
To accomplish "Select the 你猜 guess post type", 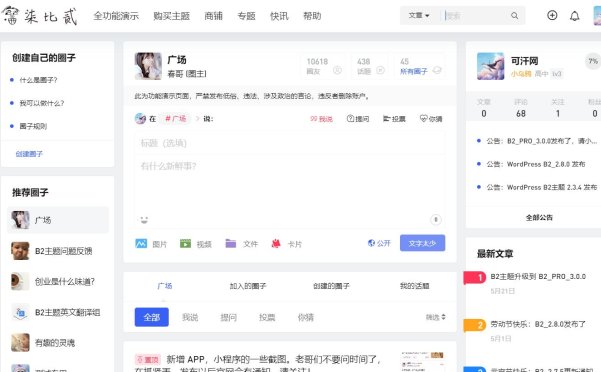I will click(x=431, y=119).
